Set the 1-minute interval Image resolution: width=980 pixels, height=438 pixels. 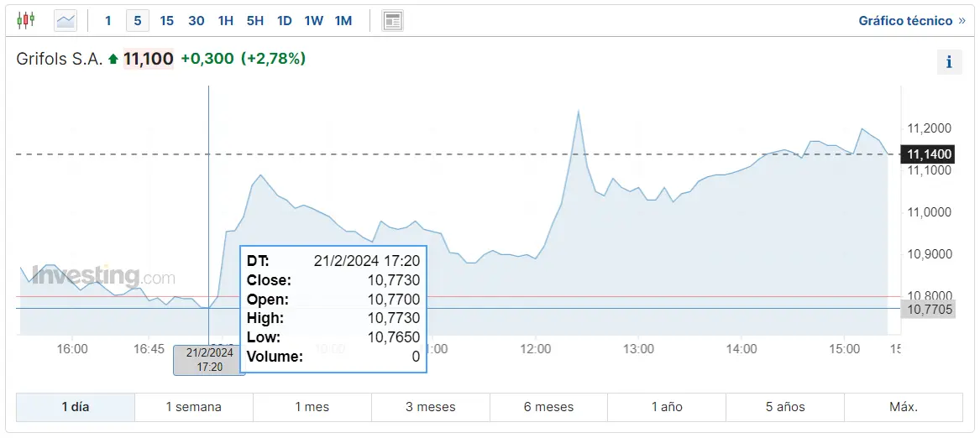(108, 20)
